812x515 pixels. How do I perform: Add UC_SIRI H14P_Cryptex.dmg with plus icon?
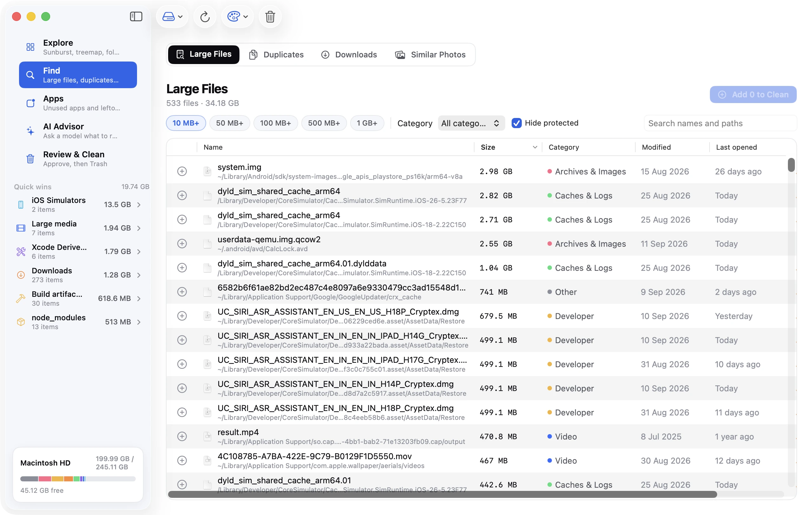point(182,388)
